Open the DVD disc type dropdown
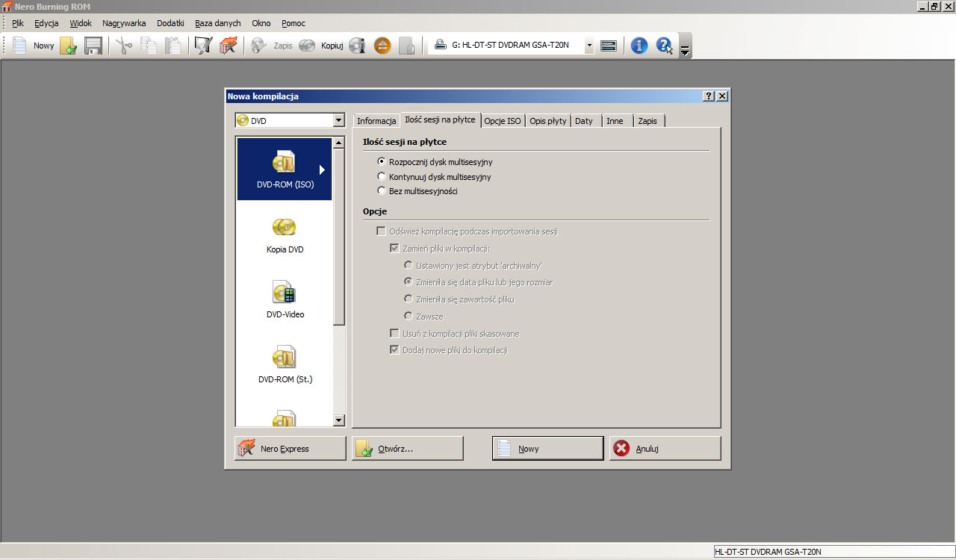 click(x=338, y=121)
